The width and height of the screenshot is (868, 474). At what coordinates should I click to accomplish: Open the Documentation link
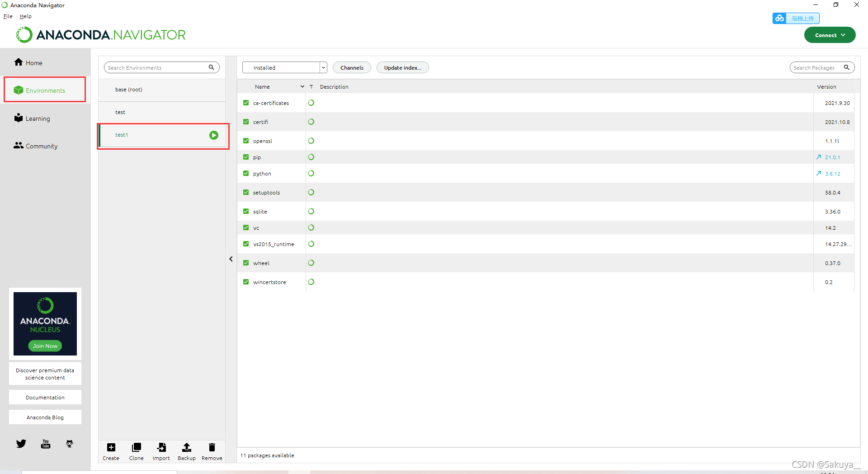(x=45, y=398)
